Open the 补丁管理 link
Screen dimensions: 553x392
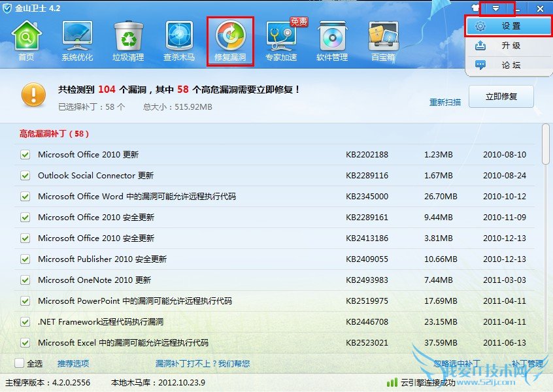(x=528, y=363)
